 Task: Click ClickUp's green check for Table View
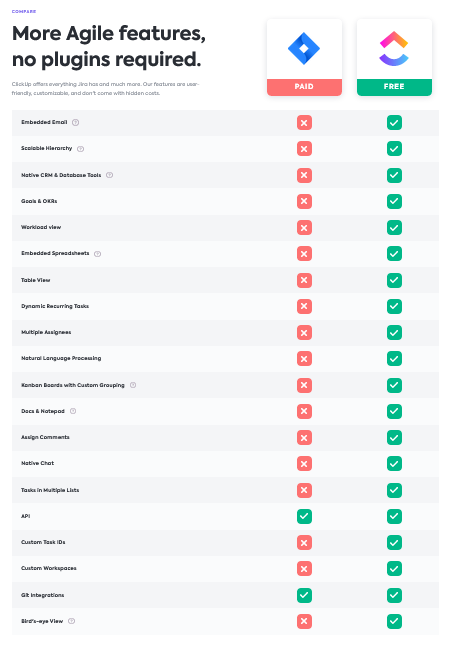pos(394,280)
